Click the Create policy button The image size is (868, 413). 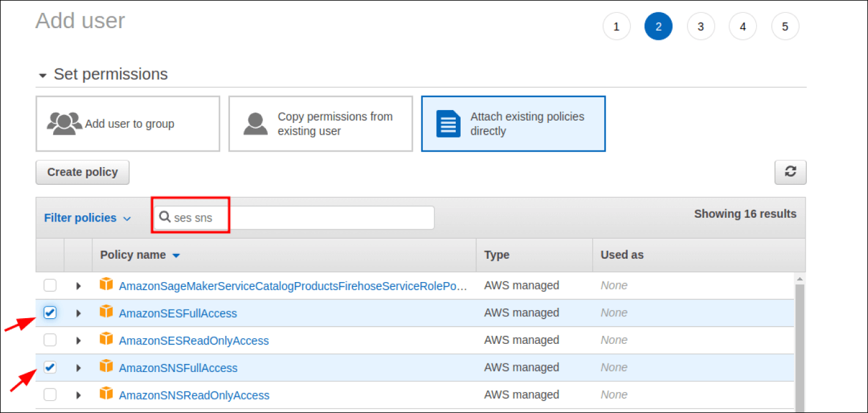(x=83, y=172)
